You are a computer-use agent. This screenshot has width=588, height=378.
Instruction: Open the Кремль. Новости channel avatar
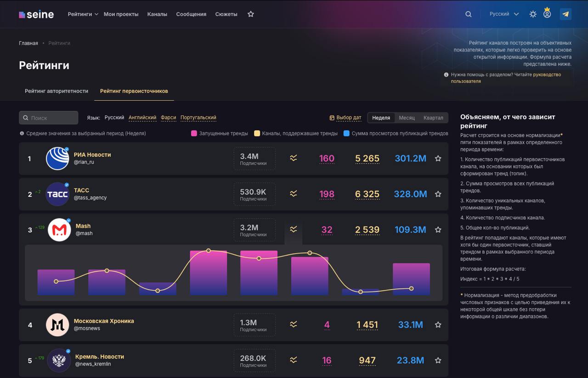coord(59,361)
